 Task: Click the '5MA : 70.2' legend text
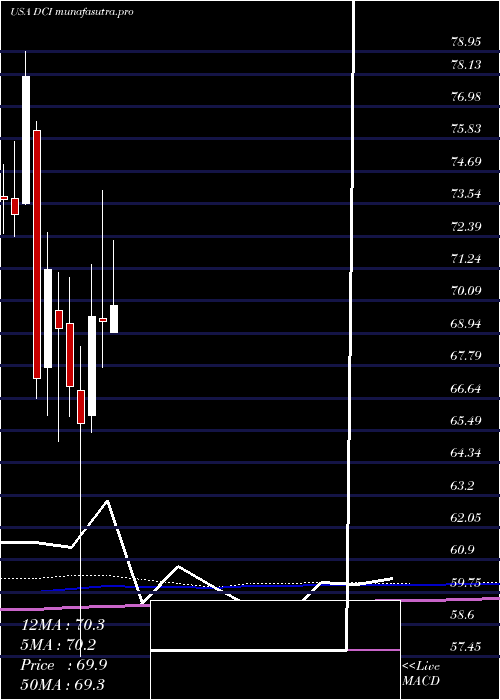tap(58, 645)
